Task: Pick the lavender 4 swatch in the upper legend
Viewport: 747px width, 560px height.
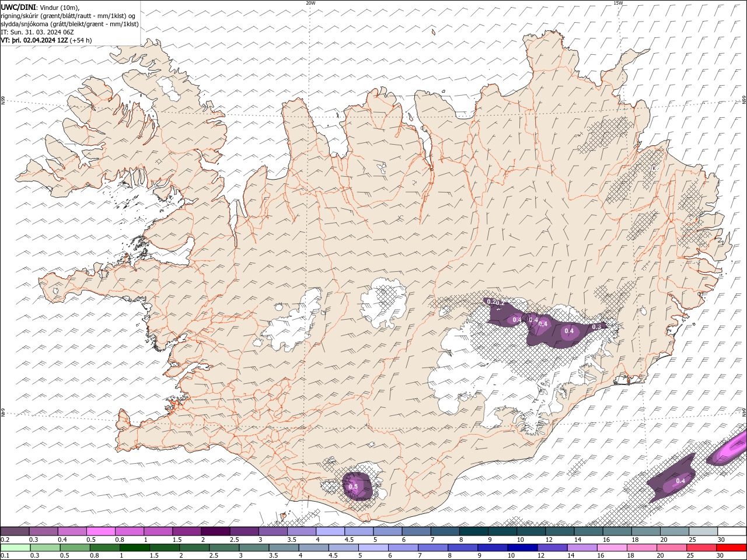Action: [330, 531]
